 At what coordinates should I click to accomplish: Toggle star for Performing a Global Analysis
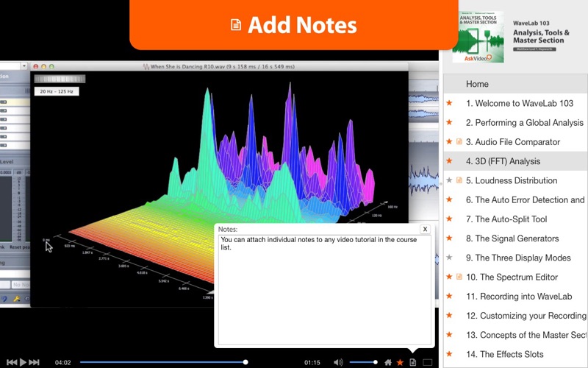[x=449, y=122]
